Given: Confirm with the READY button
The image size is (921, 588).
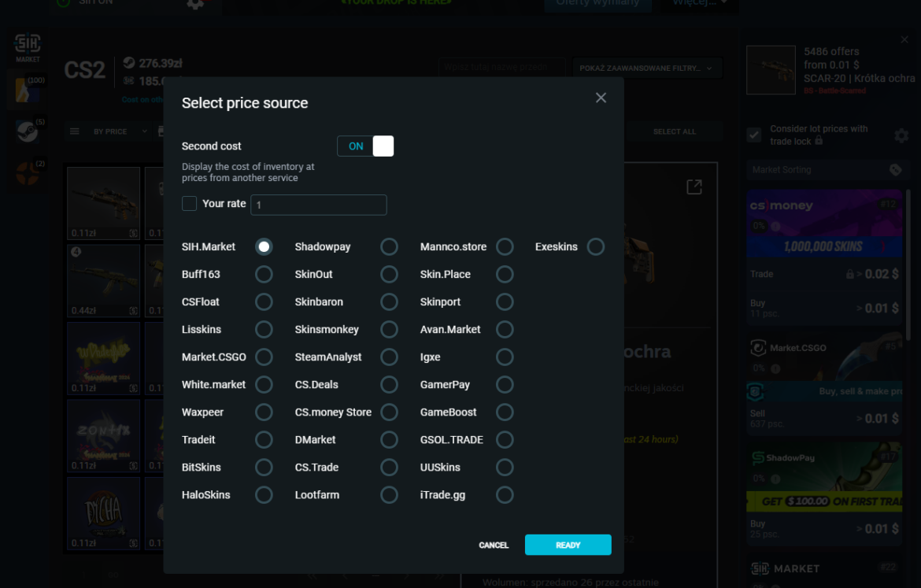Looking at the screenshot, I should [x=568, y=545].
